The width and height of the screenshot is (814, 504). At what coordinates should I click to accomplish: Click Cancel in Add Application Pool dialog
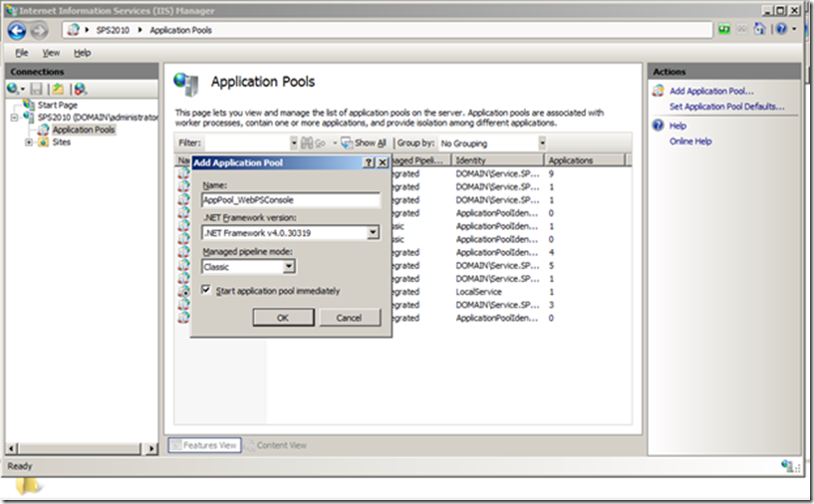350,318
